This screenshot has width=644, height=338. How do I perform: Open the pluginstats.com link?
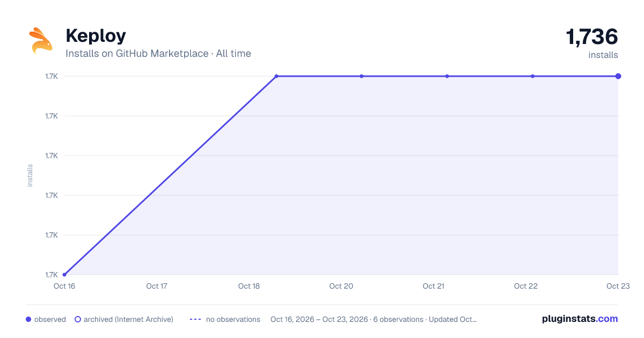(x=580, y=319)
